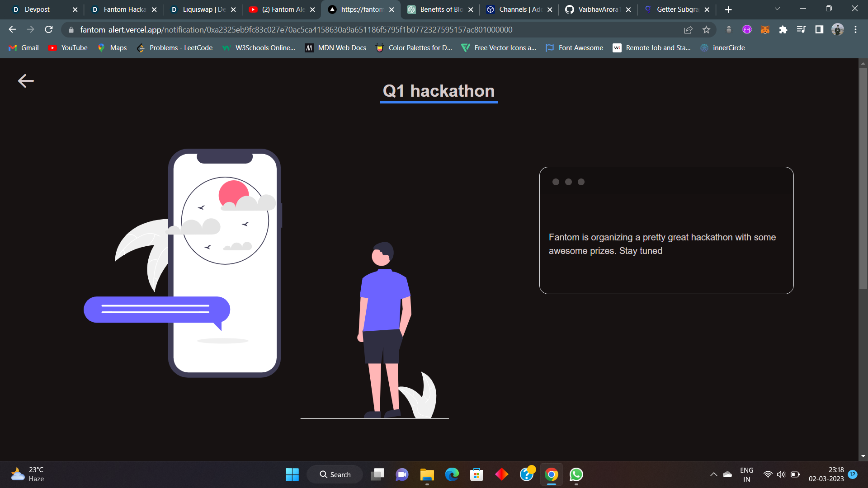Click the address bar URL field
The width and height of the screenshot is (868, 488).
(x=296, y=30)
